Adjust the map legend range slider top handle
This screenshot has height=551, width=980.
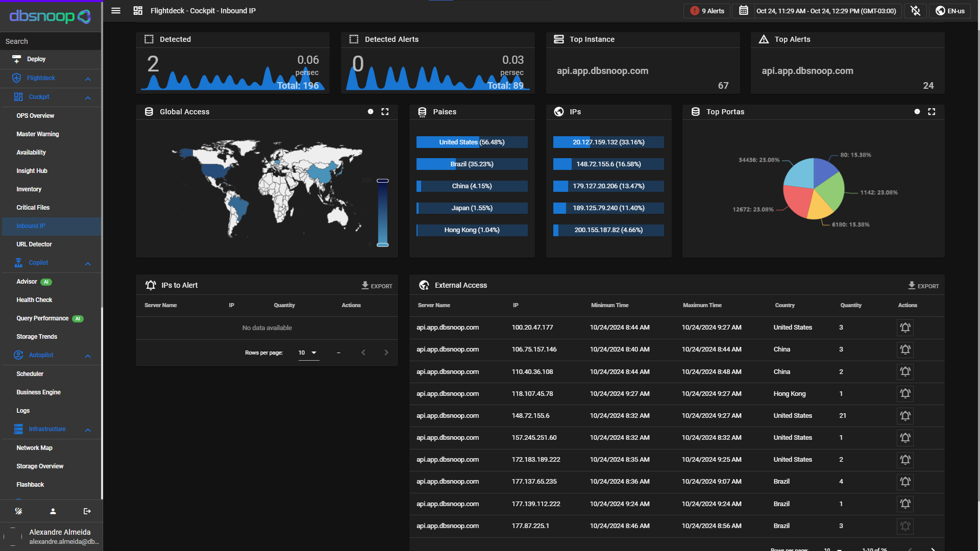383,181
